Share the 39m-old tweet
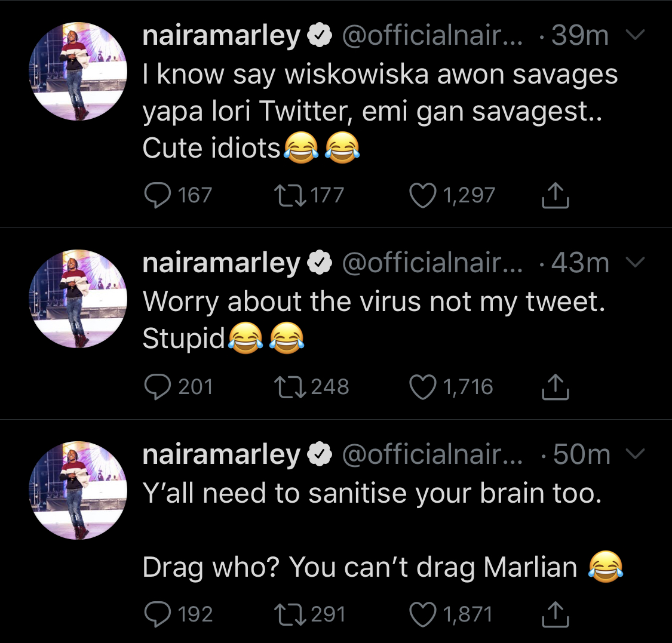 pos(555,195)
